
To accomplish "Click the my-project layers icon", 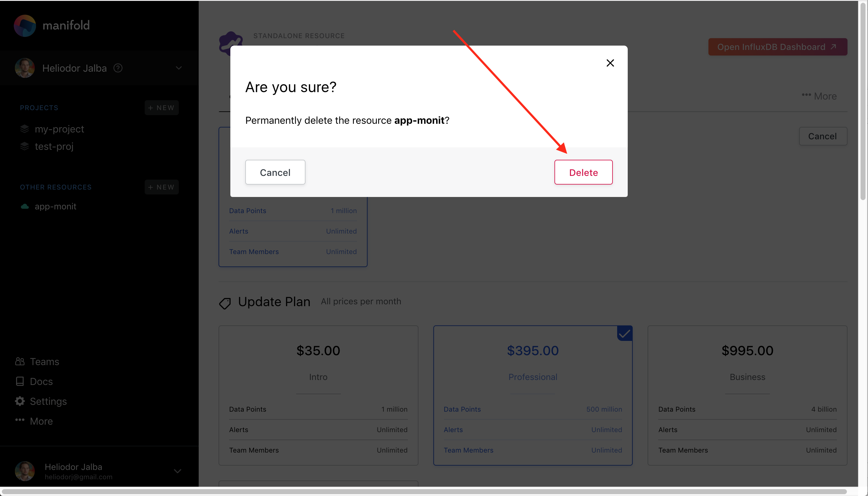I will coord(25,129).
